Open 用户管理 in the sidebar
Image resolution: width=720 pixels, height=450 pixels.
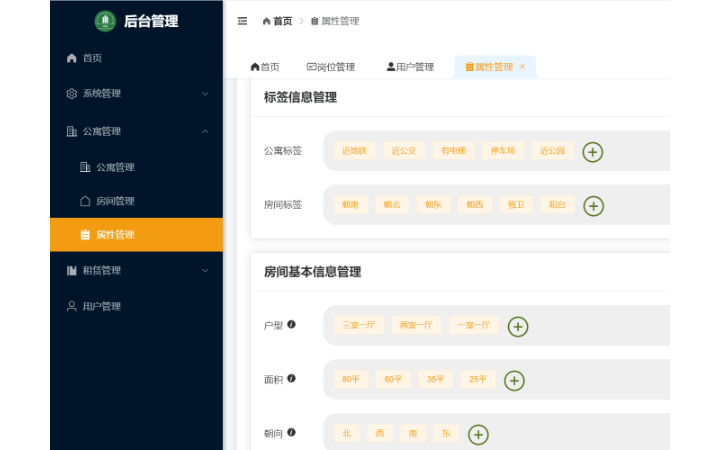click(136, 306)
